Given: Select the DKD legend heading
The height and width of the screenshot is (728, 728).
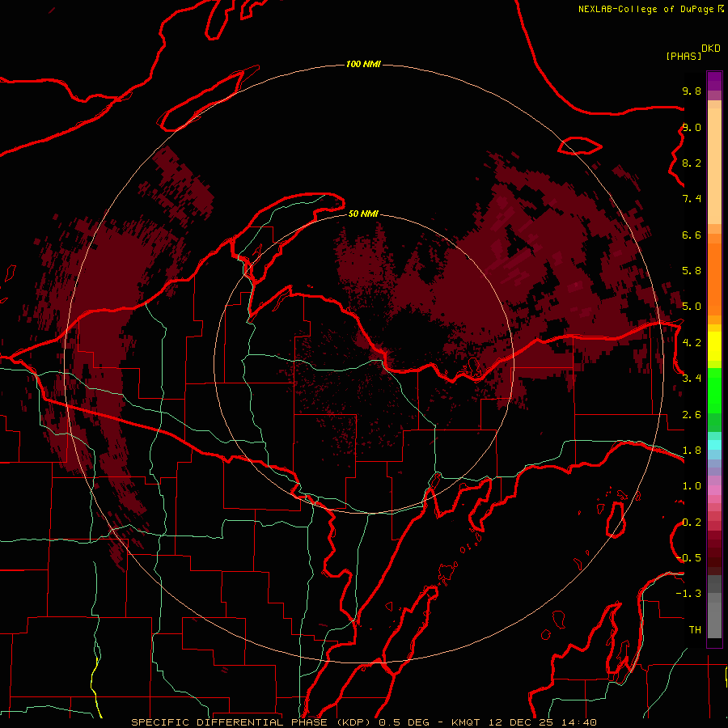Looking at the screenshot, I should pos(710,49).
